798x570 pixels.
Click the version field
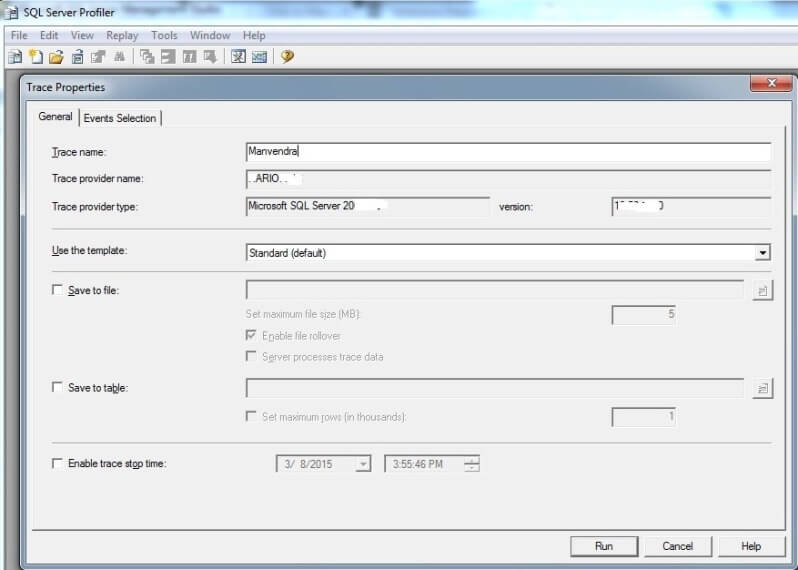click(x=691, y=207)
